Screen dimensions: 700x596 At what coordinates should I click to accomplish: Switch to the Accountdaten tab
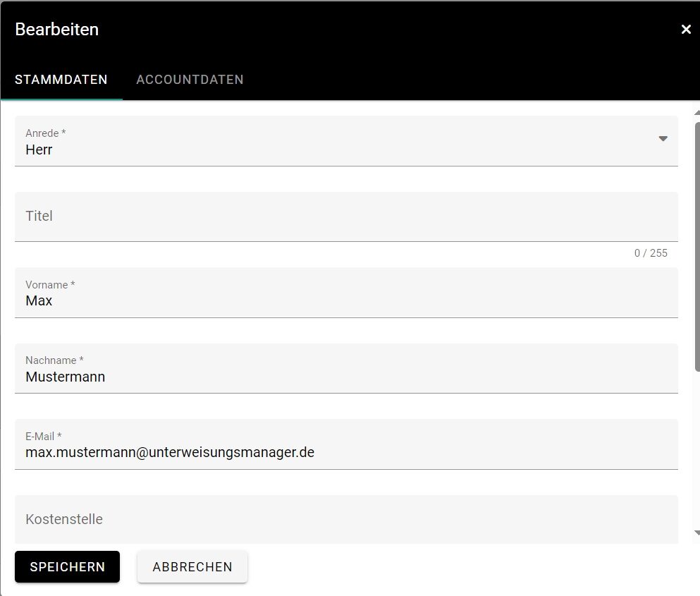tap(190, 80)
